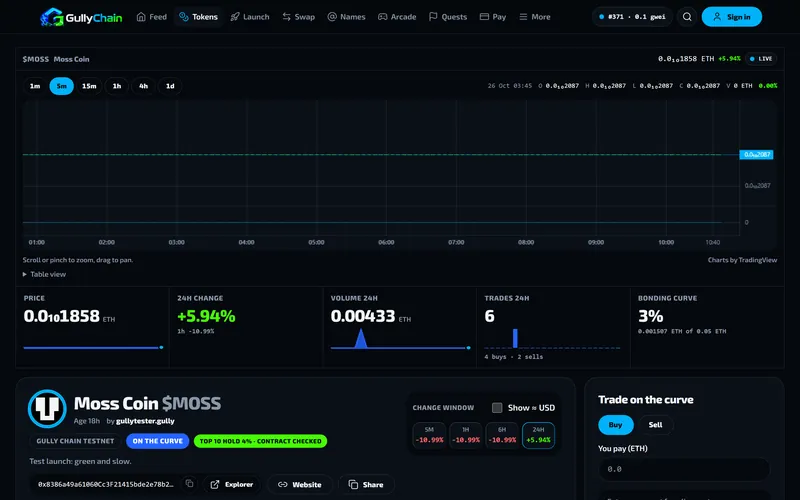Image resolution: width=800 pixels, height=500 pixels.
Task: Choose the Sell trade mode
Action: coord(655,424)
